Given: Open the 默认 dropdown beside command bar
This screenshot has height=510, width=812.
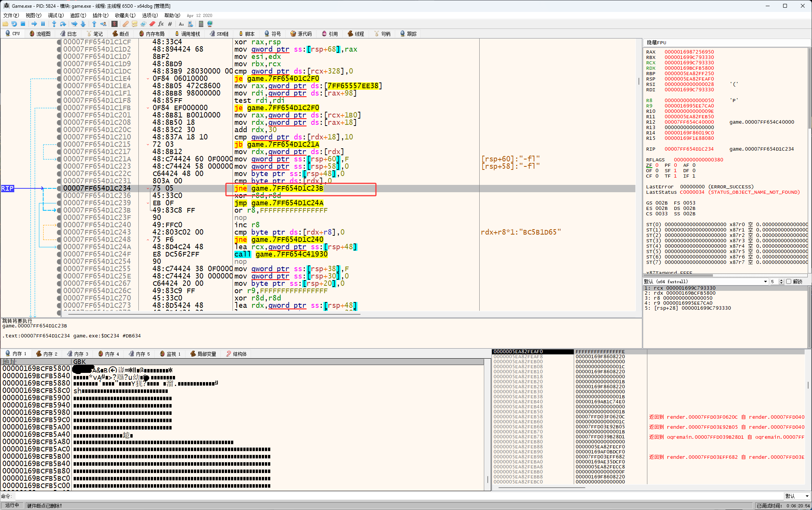Looking at the screenshot, I should click(797, 496).
